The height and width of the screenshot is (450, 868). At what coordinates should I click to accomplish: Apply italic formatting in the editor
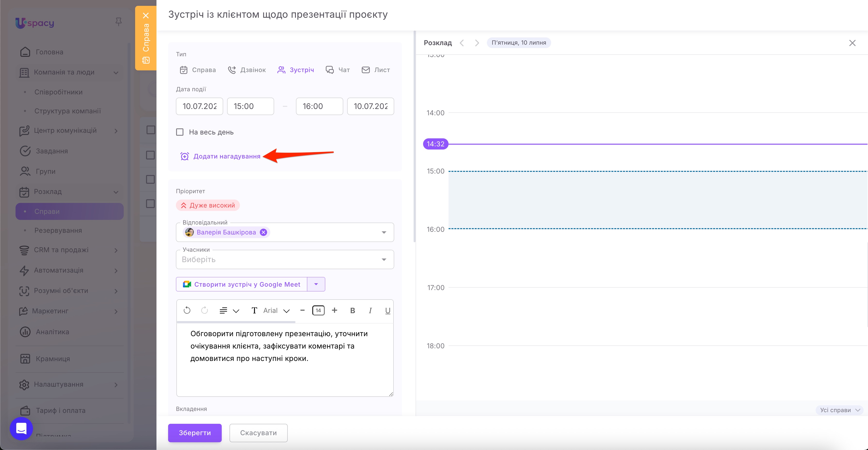coord(370,310)
